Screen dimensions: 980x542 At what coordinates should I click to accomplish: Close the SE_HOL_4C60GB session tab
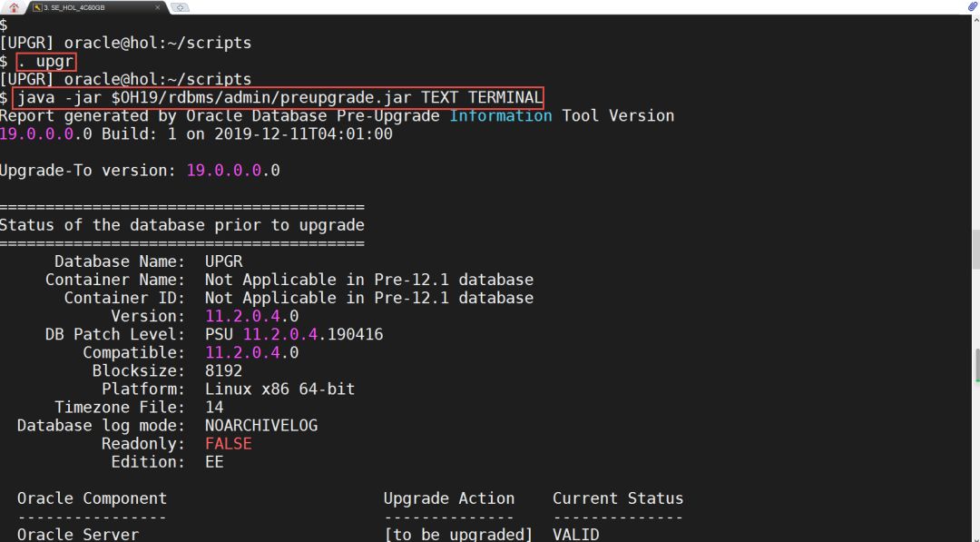click(157, 7)
